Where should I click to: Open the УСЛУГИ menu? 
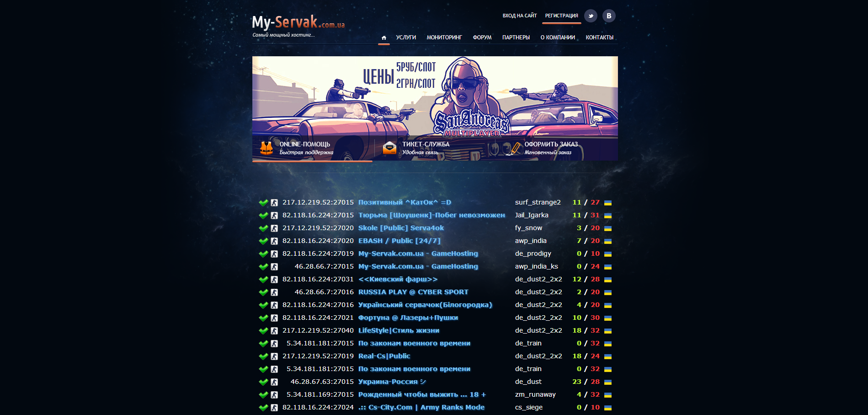[406, 38]
